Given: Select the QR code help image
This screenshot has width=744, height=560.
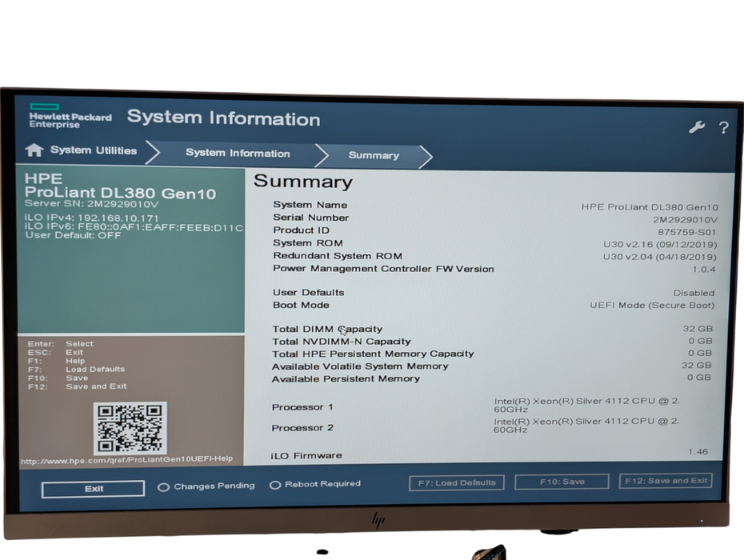Looking at the screenshot, I should point(130,428).
